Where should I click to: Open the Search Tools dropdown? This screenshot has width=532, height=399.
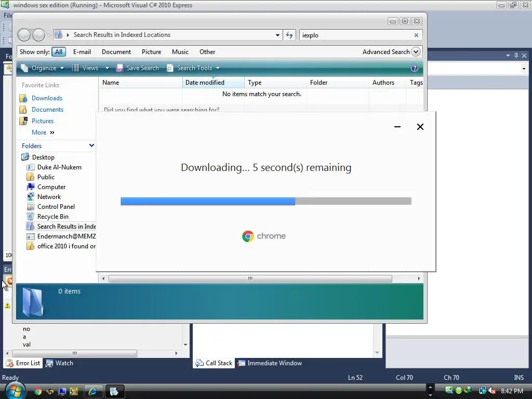[193, 68]
